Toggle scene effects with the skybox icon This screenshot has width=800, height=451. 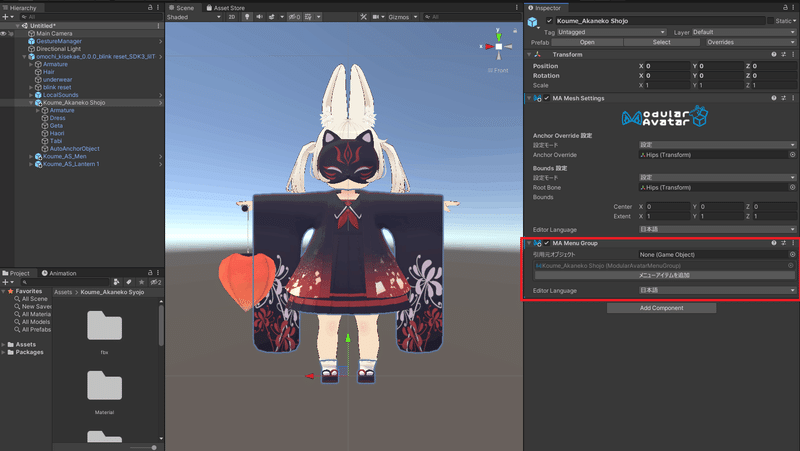coord(272,17)
